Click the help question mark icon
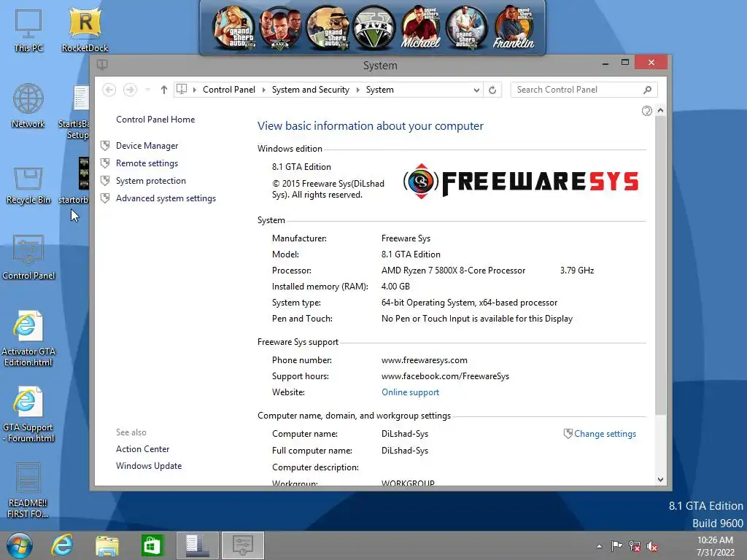The image size is (747, 560). tap(646, 111)
